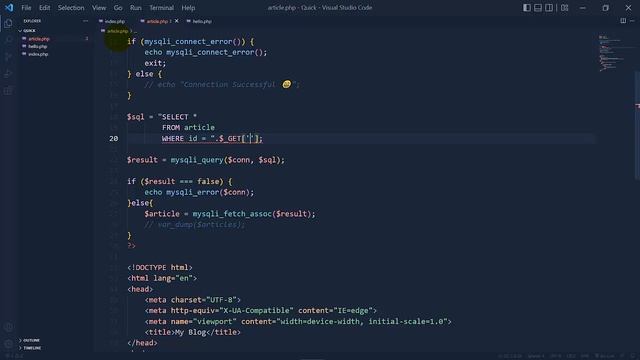Screen dimensions: 640x360
Task: Open index.php in the Explorer tree
Action: tap(38, 54)
